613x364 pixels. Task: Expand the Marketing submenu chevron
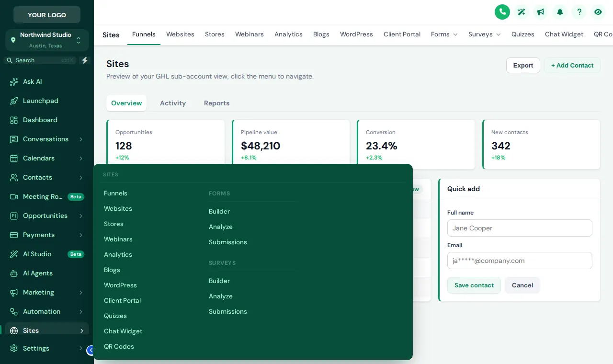(81, 293)
